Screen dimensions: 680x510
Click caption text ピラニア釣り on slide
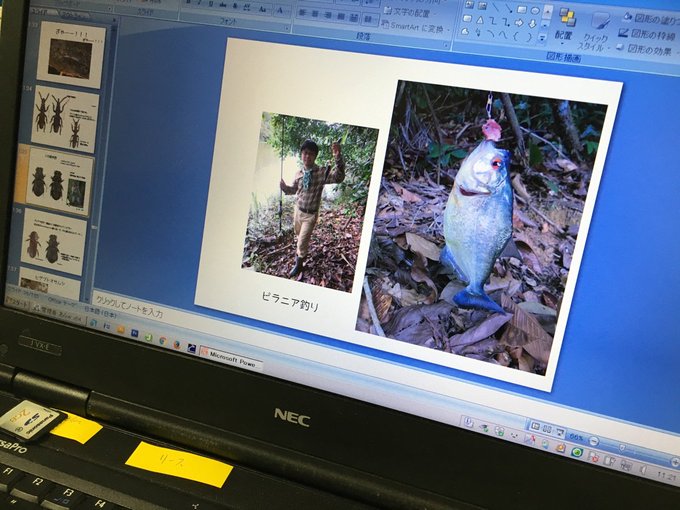click(290, 301)
